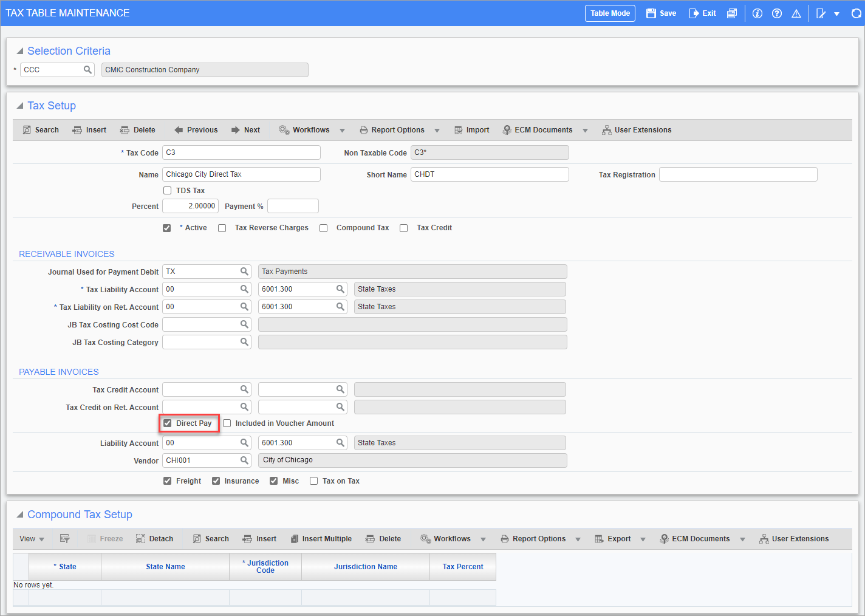The image size is (865, 616).
Task: Exit the Tax Table Maintenance screen
Action: (702, 13)
